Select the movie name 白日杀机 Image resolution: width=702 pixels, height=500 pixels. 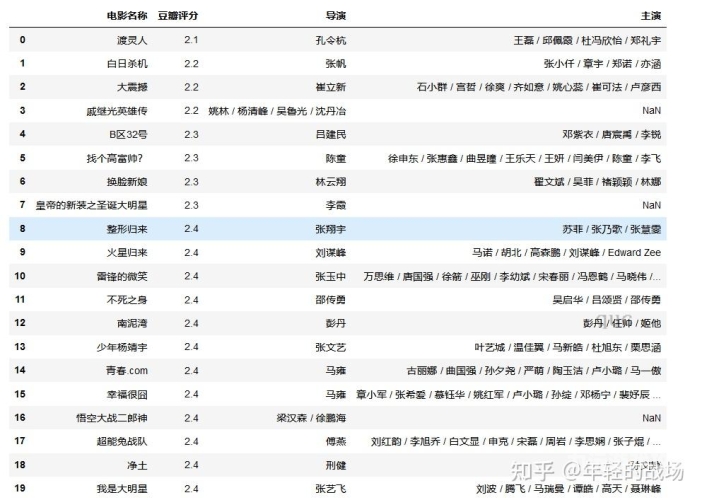(x=127, y=64)
